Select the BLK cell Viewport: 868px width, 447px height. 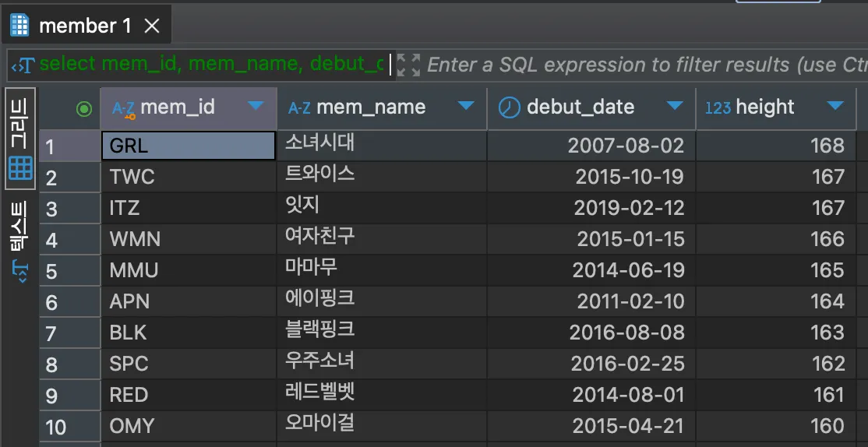coord(189,333)
